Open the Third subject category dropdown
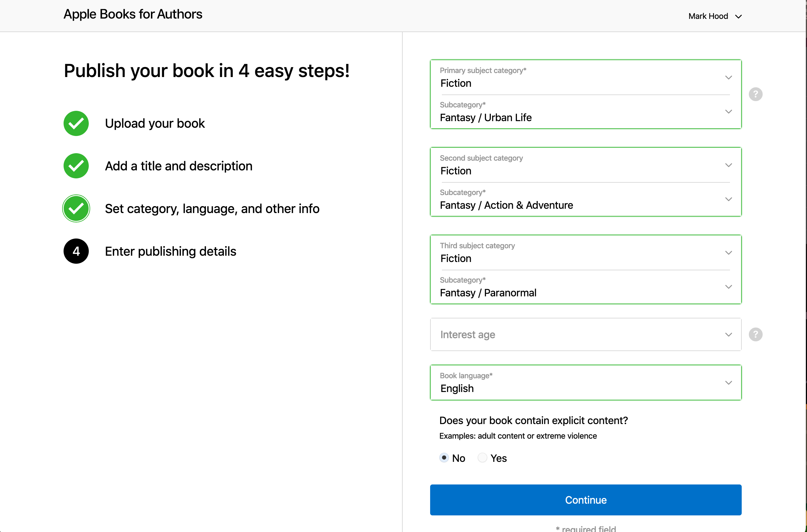The image size is (807, 532). click(x=585, y=253)
